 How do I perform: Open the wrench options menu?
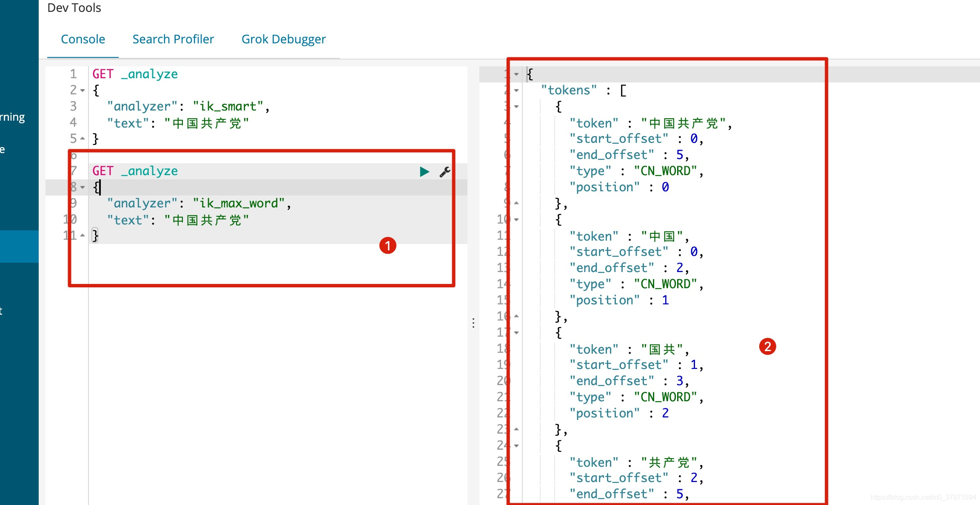click(x=445, y=172)
